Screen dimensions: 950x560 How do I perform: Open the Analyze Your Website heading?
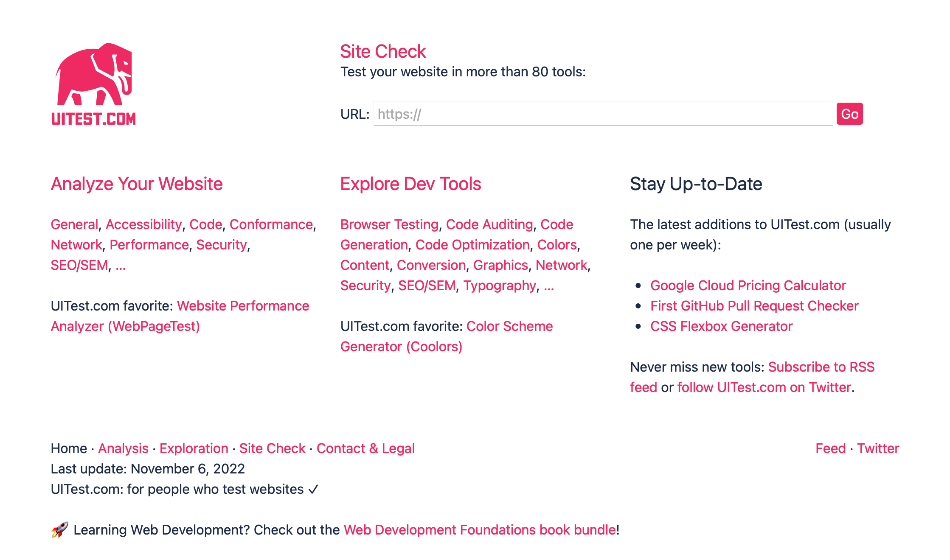[x=137, y=184]
